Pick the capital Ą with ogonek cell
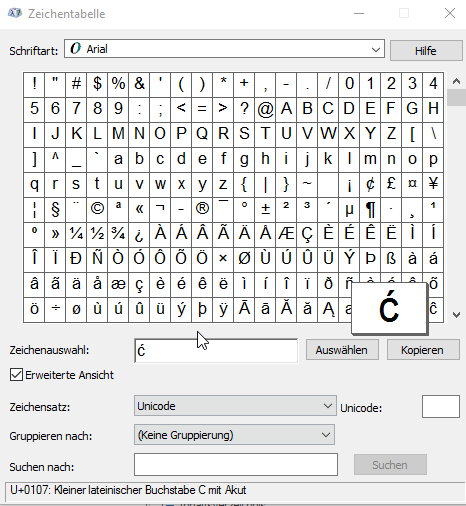 pyautogui.click(x=328, y=309)
